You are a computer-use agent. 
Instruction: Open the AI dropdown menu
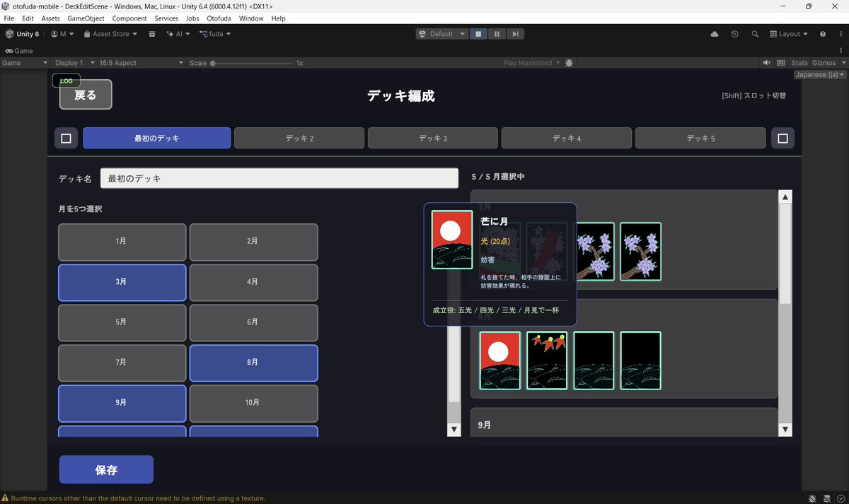click(x=178, y=34)
